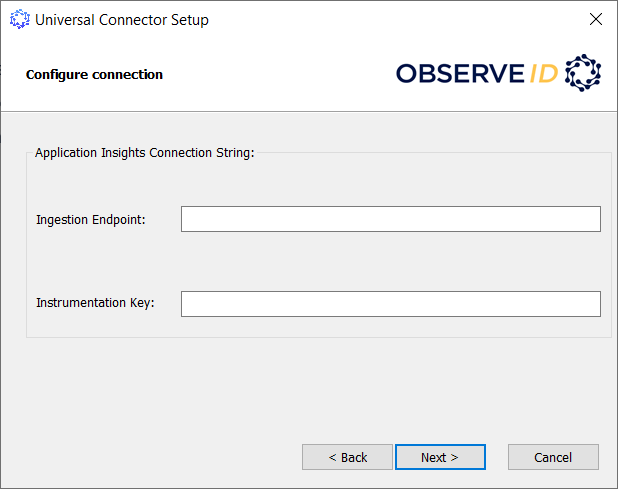Screen dimensions: 618x489
Task: Click the Application Insights Connection String caption
Action: (x=145, y=153)
